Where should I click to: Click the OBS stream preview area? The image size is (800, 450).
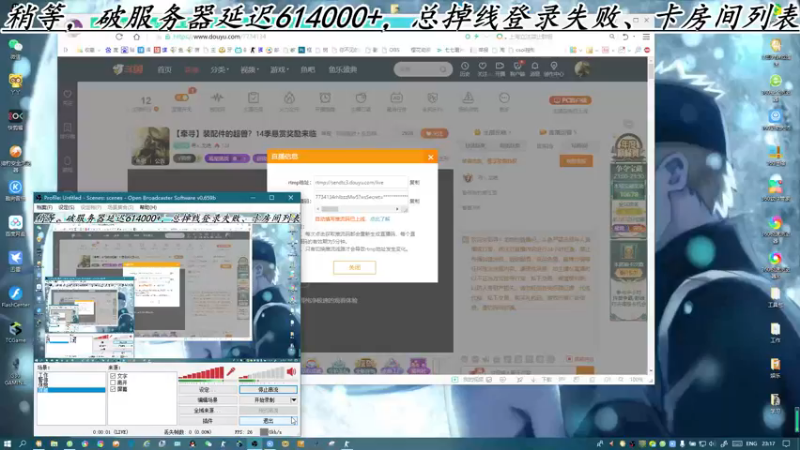click(167, 286)
